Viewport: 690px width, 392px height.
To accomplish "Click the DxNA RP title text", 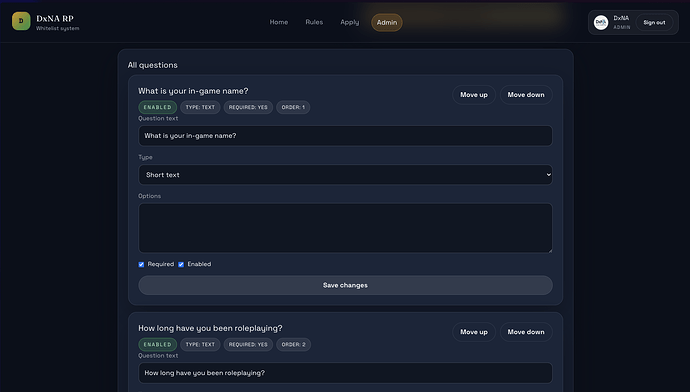I will pyautogui.click(x=55, y=18).
